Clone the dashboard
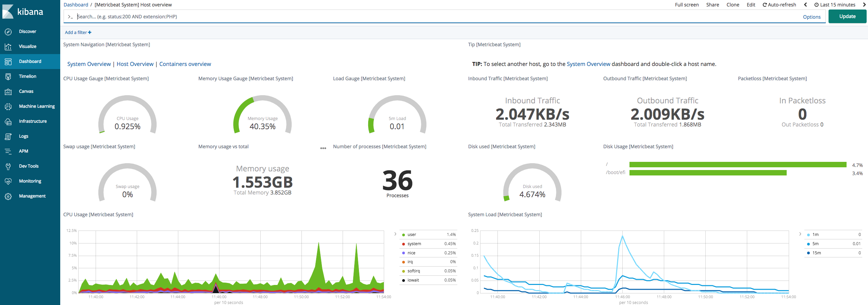Viewport: 868px width, 305px height. (x=733, y=5)
